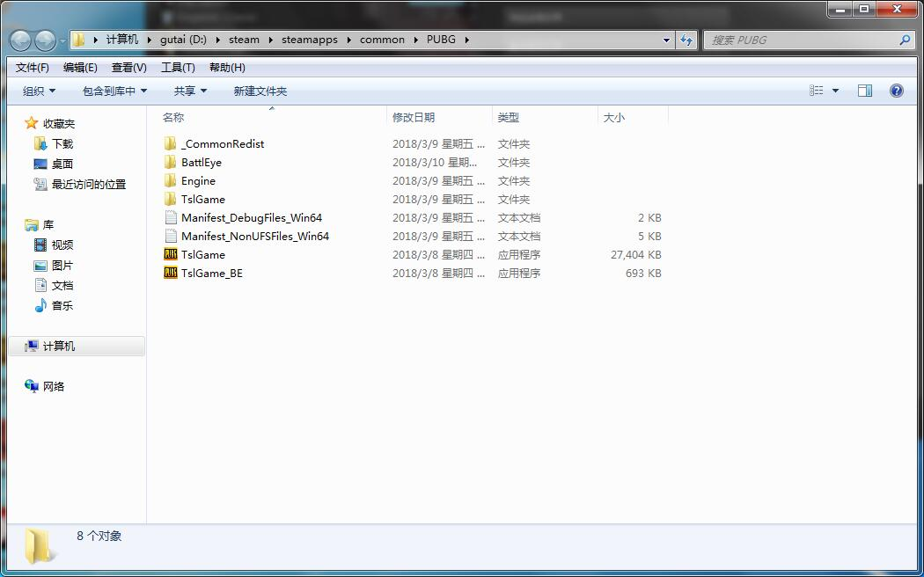Click the 693 KB size cell
Image resolution: width=924 pixels, height=577 pixels.
(643, 274)
